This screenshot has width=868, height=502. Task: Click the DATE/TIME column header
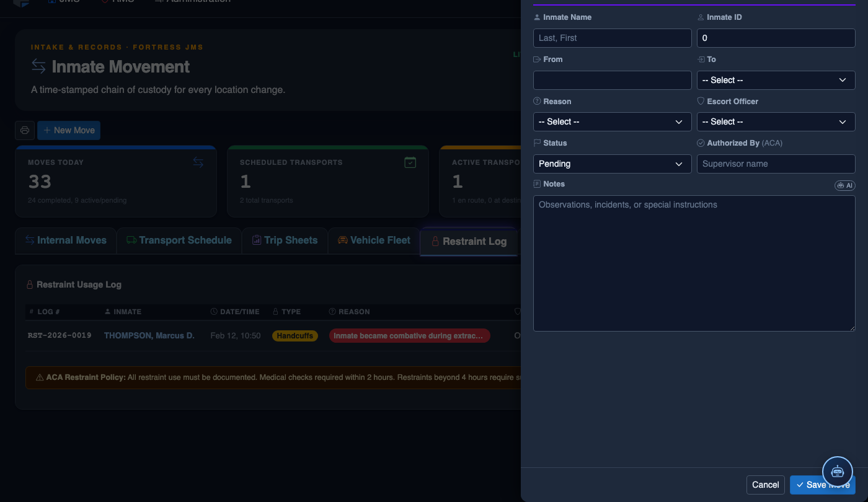tap(235, 312)
